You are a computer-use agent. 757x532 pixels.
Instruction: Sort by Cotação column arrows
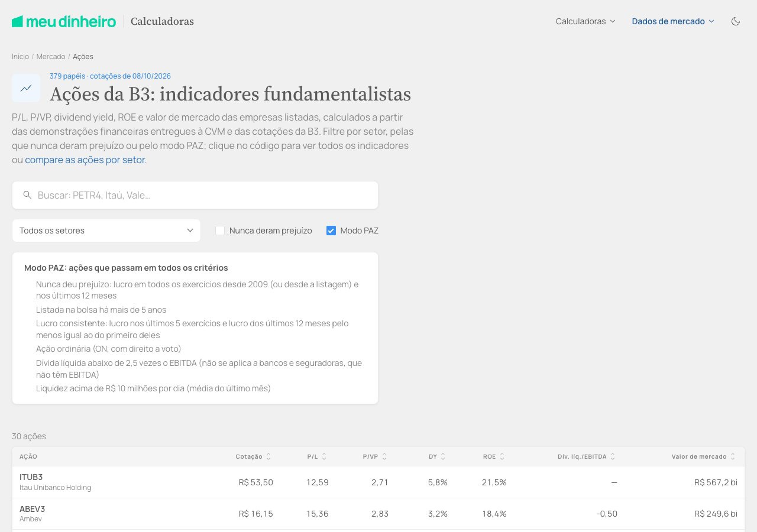click(x=268, y=456)
